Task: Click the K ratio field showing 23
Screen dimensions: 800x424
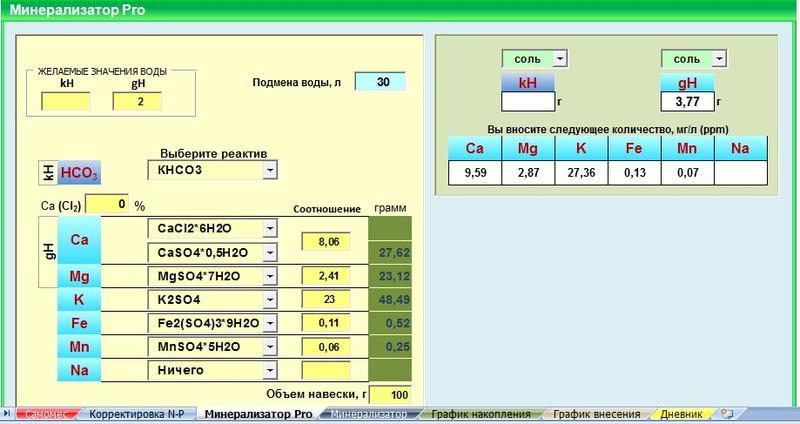Action: pos(326,299)
